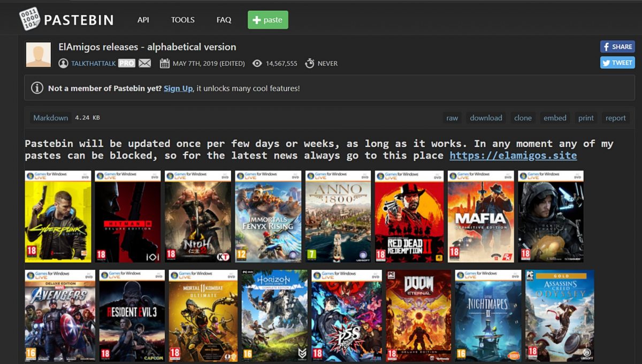This screenshot has height=364, width=642.
Task: Open the API menu item
Action: click(143, 20)
